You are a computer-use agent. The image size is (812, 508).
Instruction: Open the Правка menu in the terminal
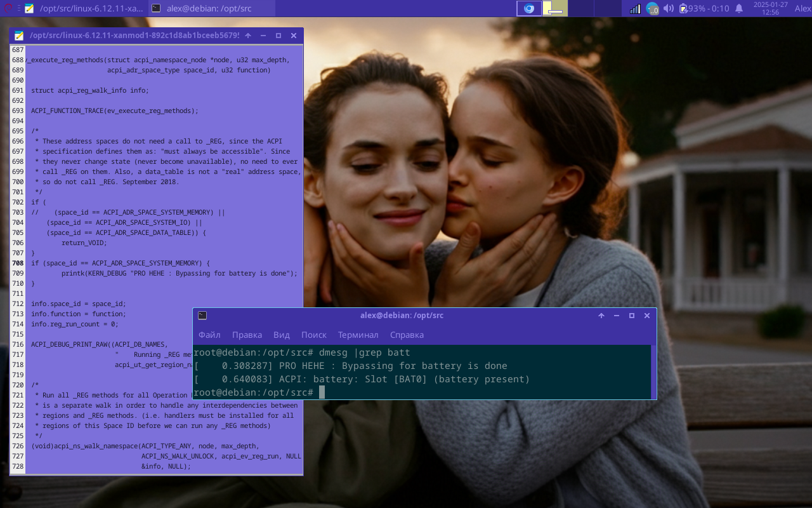(x=247, y=335)
